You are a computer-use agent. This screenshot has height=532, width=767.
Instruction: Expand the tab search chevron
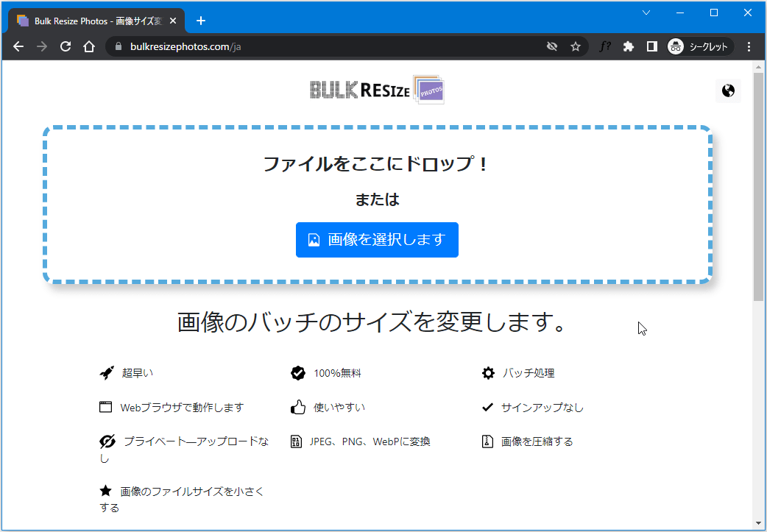[646, 13]
